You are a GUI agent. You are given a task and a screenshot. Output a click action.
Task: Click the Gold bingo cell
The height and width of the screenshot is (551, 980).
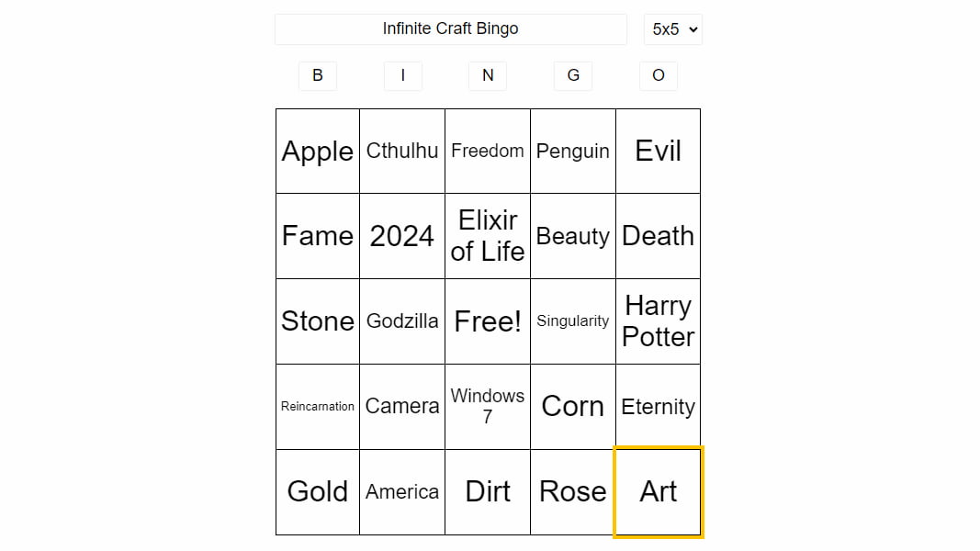coord(318,491)
